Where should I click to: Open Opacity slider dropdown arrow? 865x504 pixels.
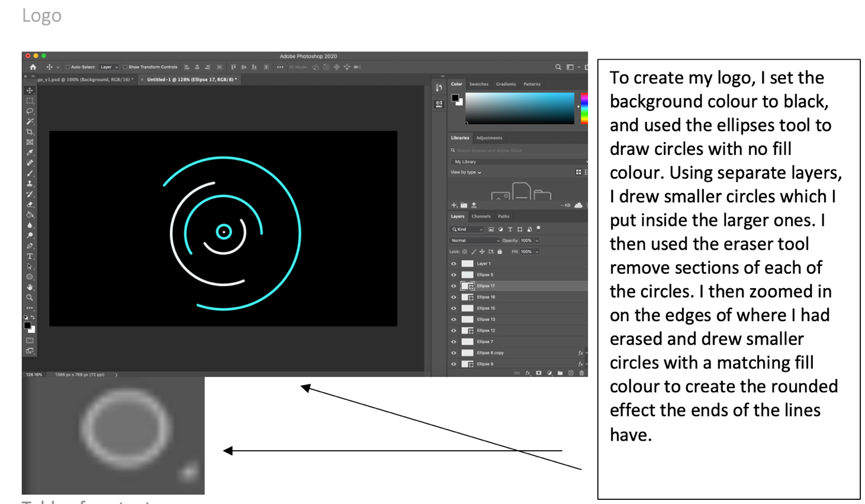(x=537, y=241)
